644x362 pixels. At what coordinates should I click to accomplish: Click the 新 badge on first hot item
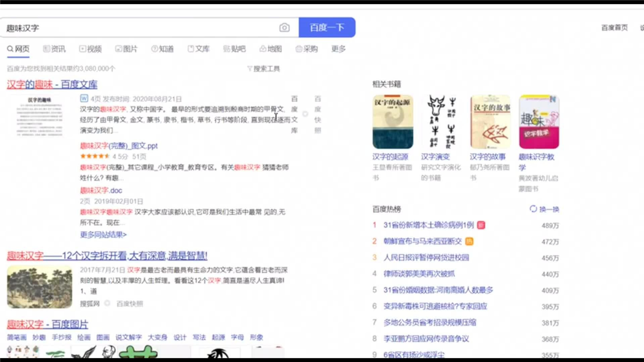pyautogui.click(x=481, y=225)
